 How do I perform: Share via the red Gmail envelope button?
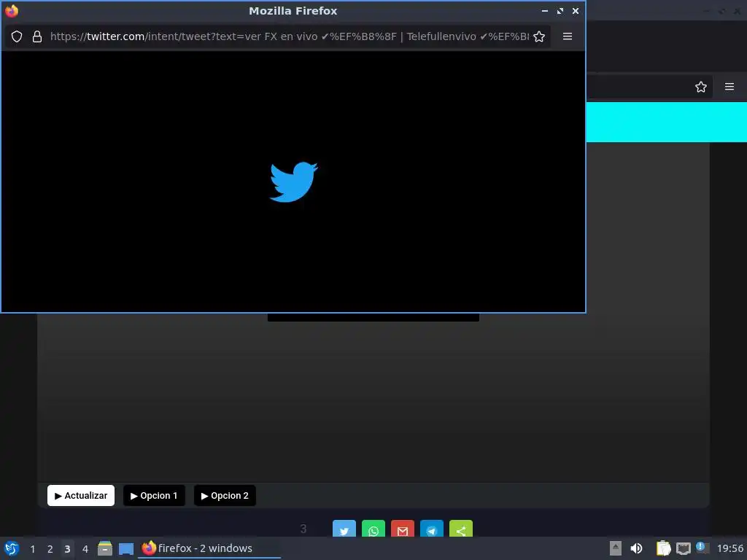(x=403, y=529)
